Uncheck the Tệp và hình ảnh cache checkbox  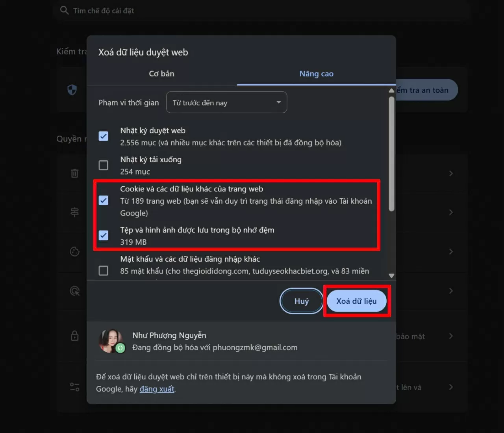click(x=103, y=235)
